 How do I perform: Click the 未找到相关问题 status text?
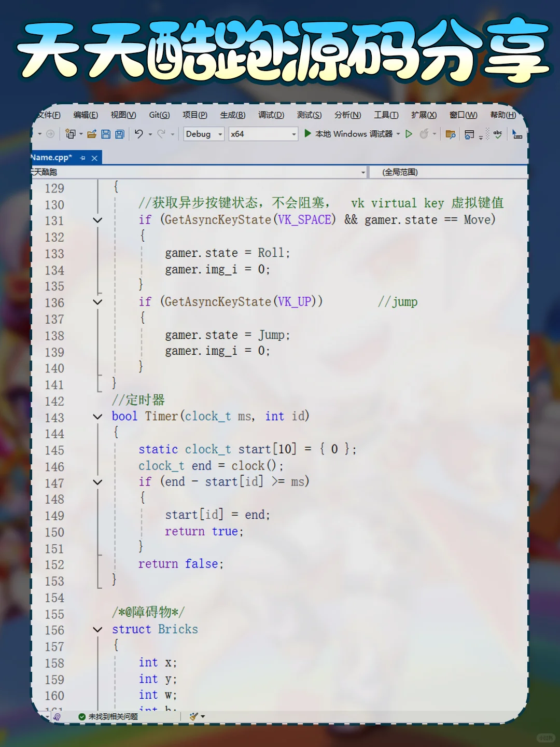click(x=113, y=716)
